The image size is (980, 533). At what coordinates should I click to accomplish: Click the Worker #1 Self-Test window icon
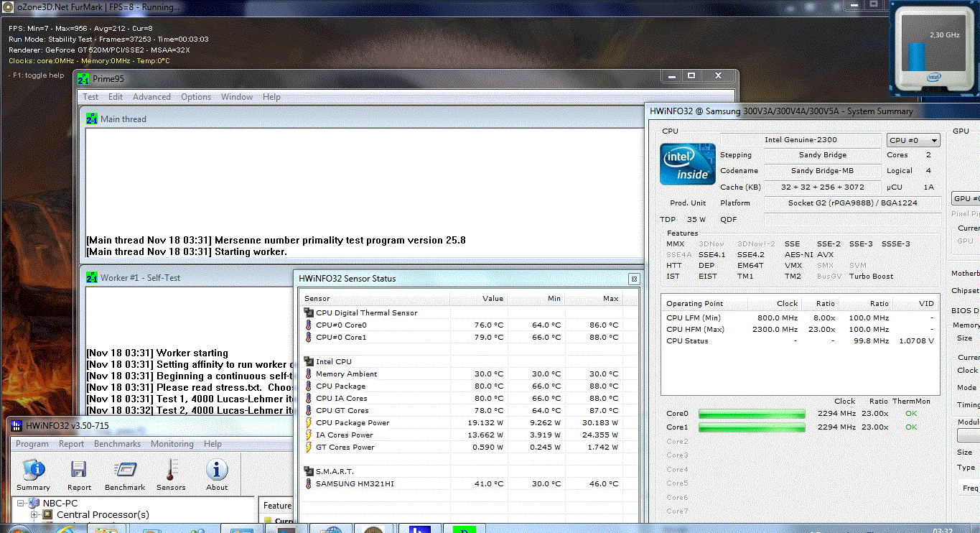92,277
